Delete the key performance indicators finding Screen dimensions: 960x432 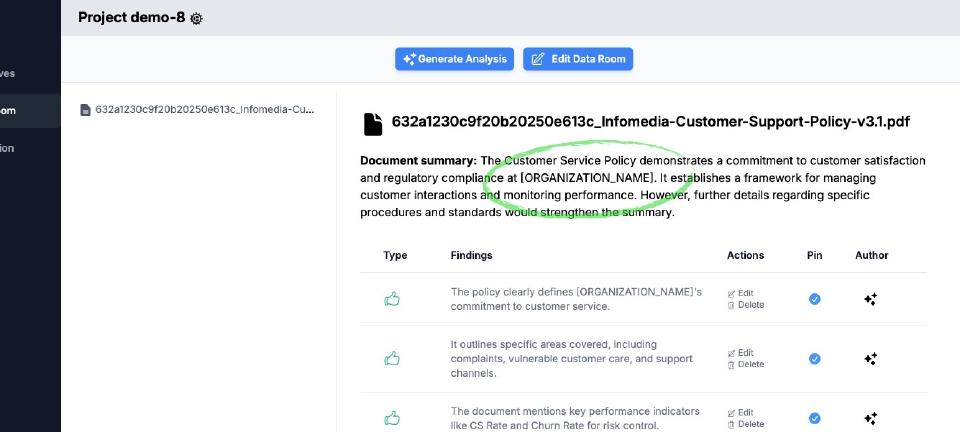[746, 424]
